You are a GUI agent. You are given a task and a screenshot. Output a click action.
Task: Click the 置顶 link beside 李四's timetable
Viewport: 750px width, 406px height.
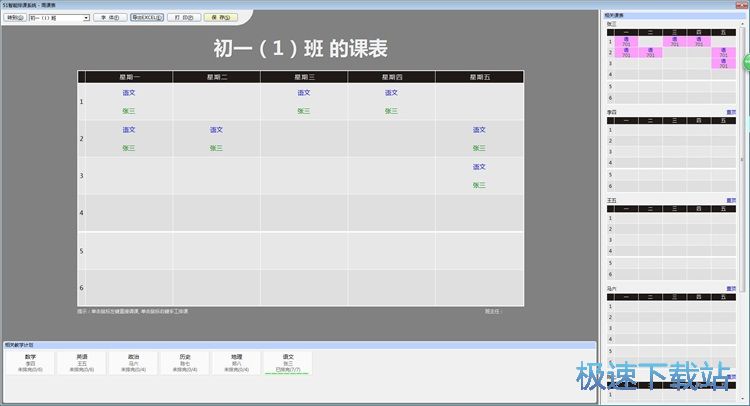(731, 112)
